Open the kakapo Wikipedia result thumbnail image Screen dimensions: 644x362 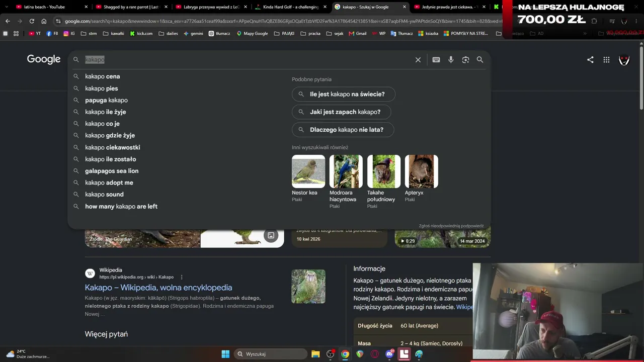(308, 287)
